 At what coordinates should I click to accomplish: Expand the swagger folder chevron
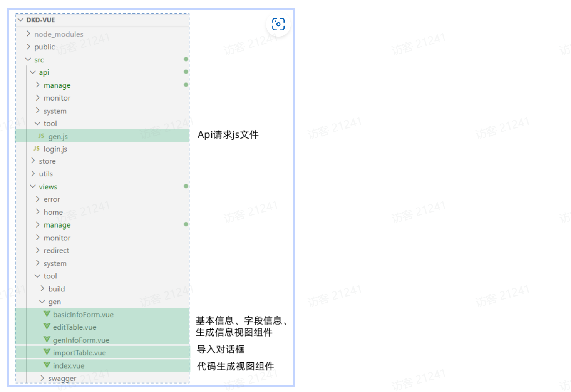[x=42, y=378]
